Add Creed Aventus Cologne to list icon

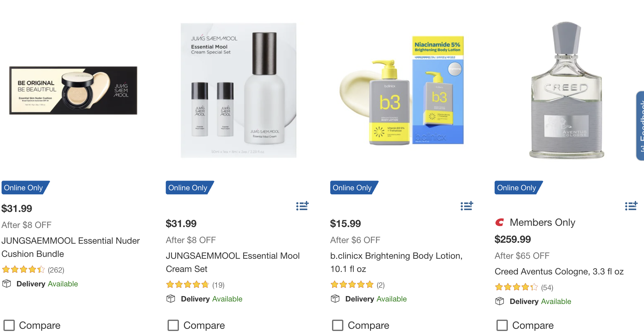pyautogui.click(x=631, y=206)
